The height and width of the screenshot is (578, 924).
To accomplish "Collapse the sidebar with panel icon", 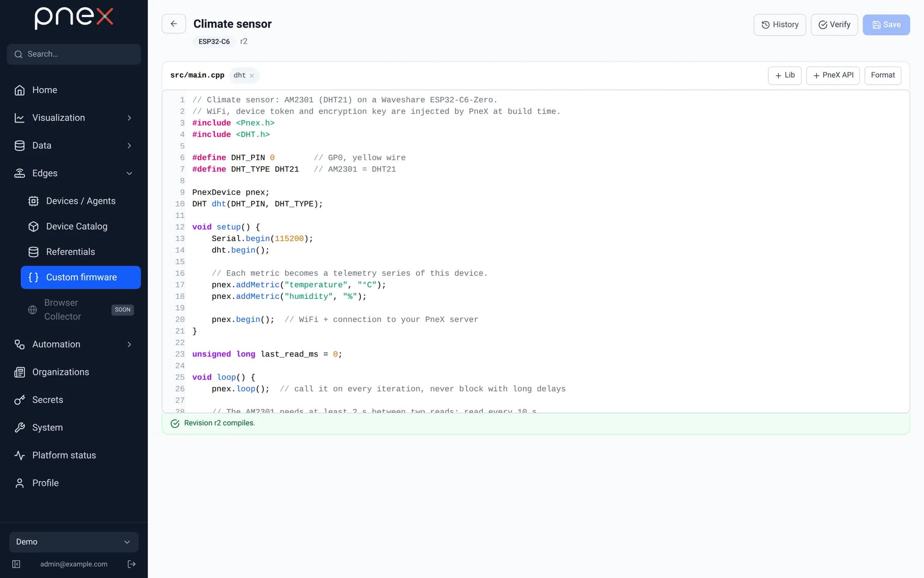I will coord(16,564).
